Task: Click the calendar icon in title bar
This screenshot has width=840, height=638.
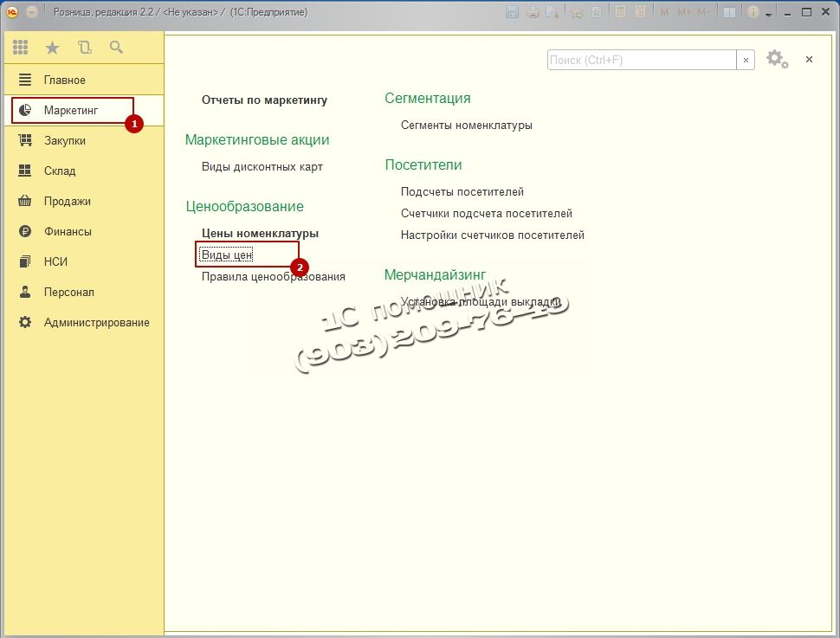Action: point(640,12)
